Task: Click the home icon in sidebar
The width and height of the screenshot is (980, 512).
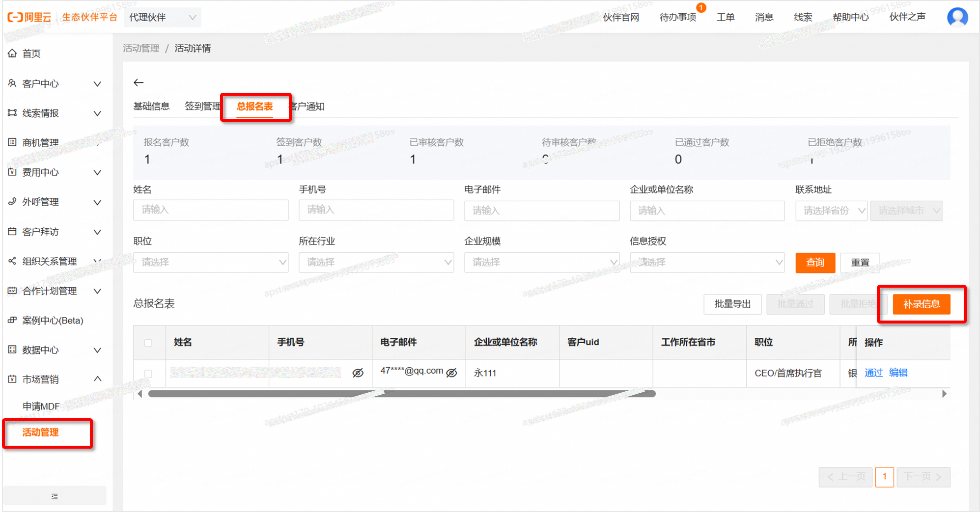Action: click(x=12, y=53)
